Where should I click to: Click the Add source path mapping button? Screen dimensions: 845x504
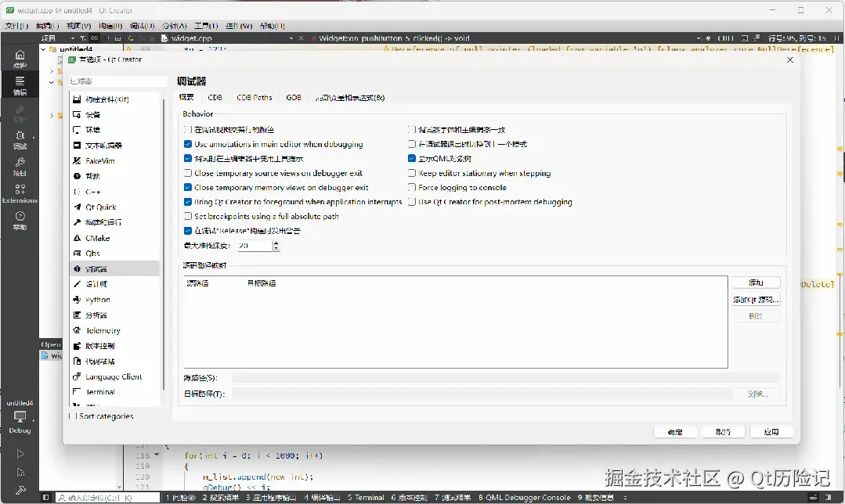(x=756, y=283)
